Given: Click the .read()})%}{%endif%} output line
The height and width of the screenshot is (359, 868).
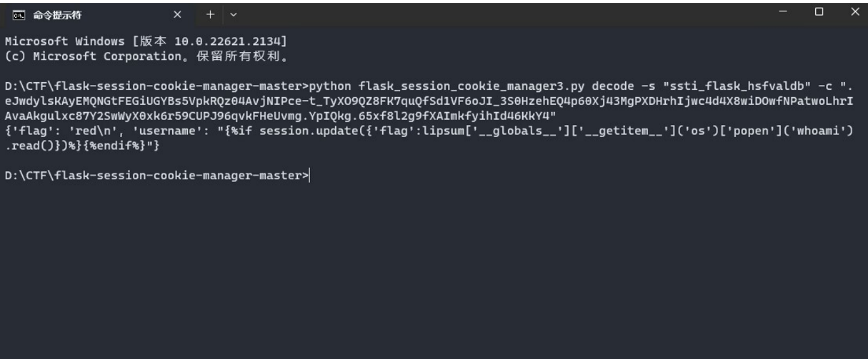Looking at the screenshot, I should 82,146.
